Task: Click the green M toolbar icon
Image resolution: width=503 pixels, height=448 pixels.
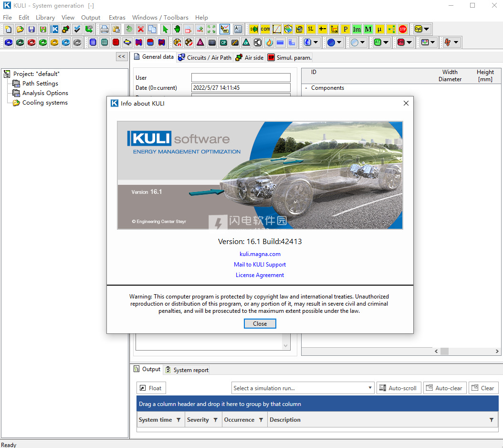Action: (368, 29)
